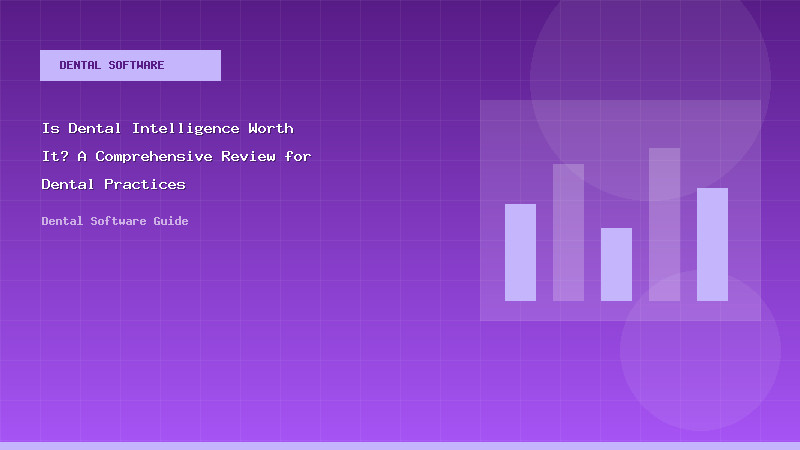Image resolution: width=800 pixels, height=450 pixels.
Task: Click the word 'Worth' in the headline
Action: click(x=270, y=129)
